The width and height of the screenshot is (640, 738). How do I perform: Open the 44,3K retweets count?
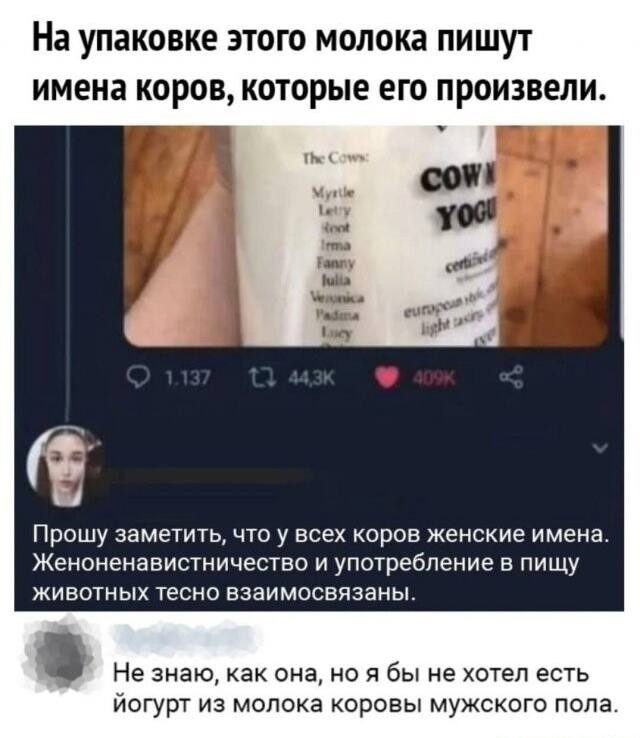click(312, 378)
